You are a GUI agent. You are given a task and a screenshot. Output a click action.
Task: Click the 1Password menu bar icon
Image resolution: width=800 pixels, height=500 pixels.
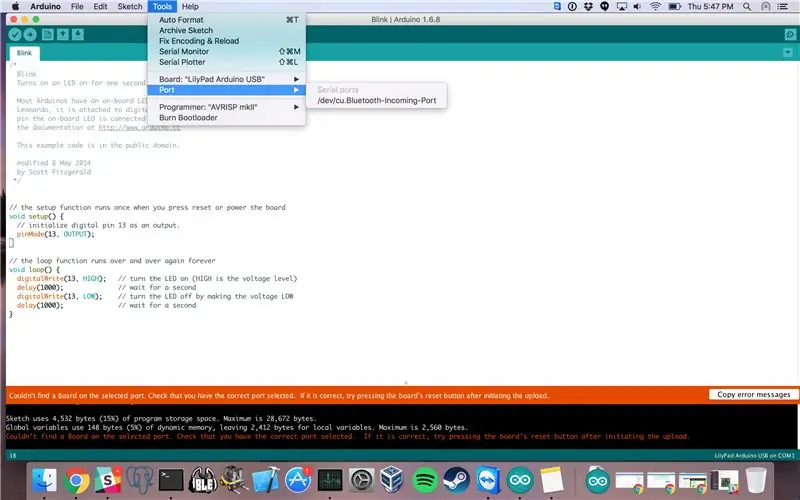[572, 6]
